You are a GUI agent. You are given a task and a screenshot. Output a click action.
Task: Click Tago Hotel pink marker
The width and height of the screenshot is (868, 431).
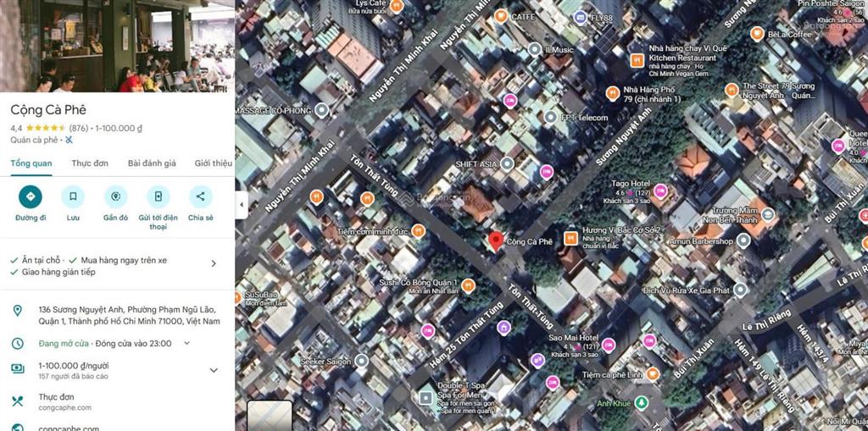pyautogui.click(x=659, y=191)
